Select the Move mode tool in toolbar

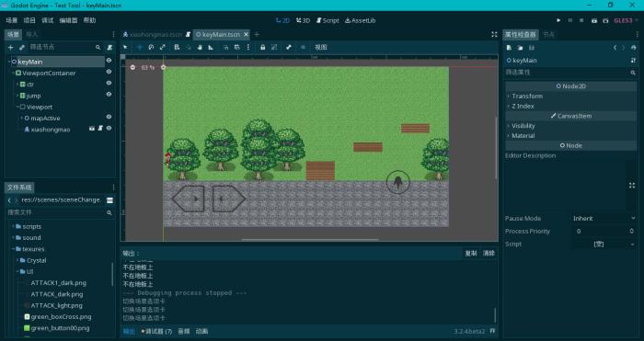[x=140, y=47]
